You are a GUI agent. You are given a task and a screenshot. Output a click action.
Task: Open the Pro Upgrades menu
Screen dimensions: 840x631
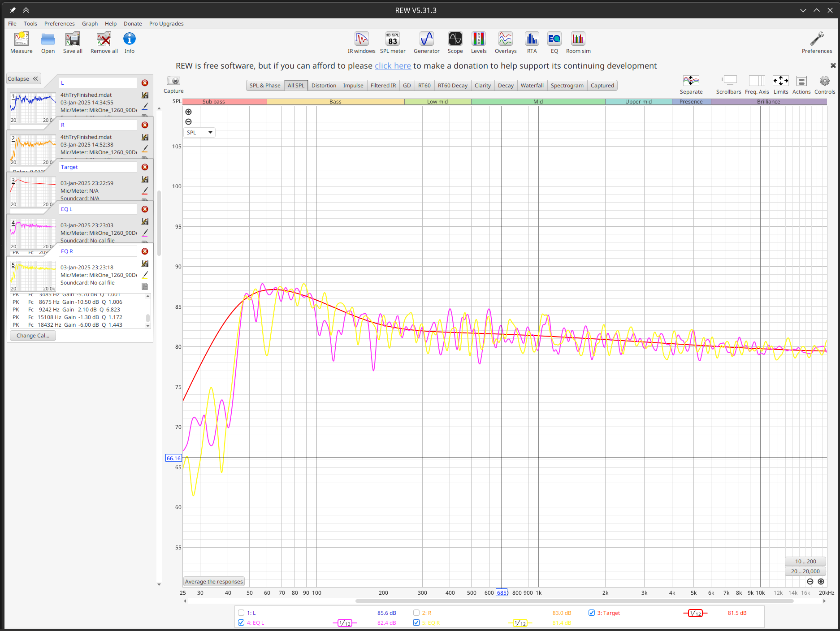tap(166, 24)
